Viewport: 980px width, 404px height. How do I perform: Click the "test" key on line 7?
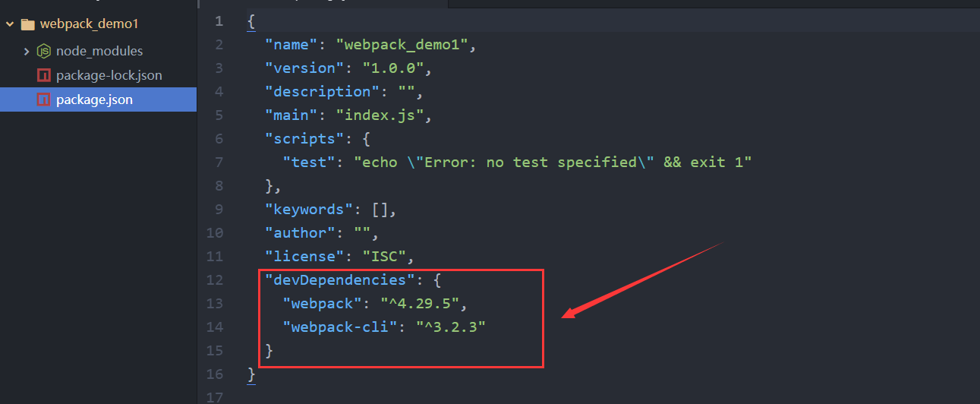tap(310, 163)
